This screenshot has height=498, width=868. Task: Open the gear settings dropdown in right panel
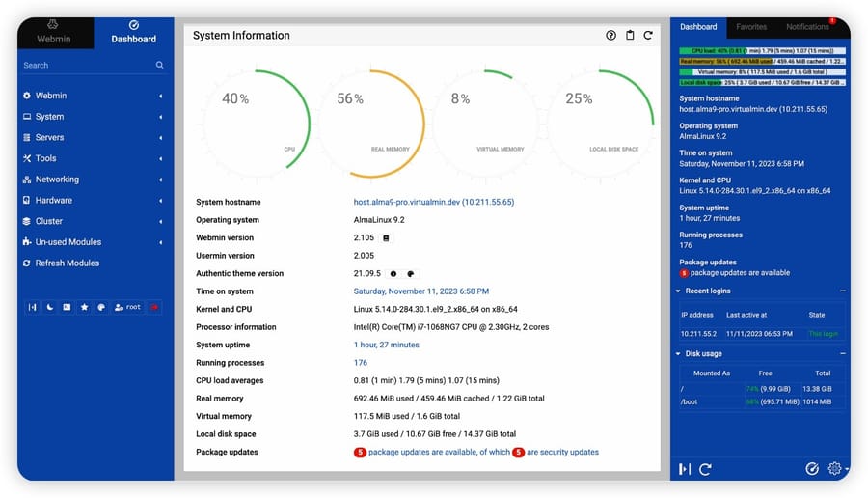click(x=837, y=469)
